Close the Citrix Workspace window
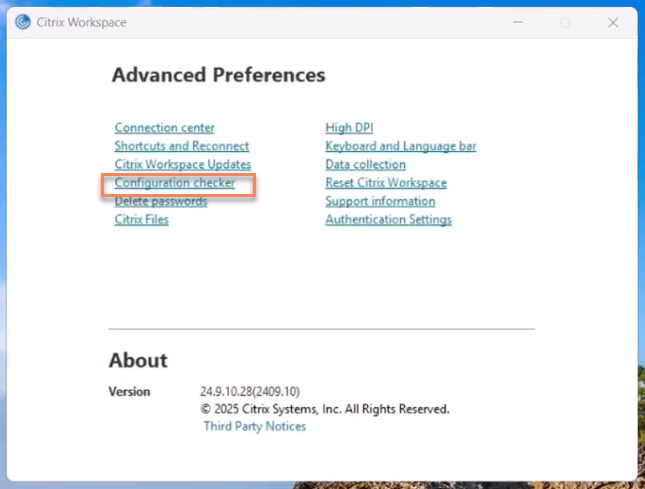This screenshot has width=645, height=489. click(613, 22)
